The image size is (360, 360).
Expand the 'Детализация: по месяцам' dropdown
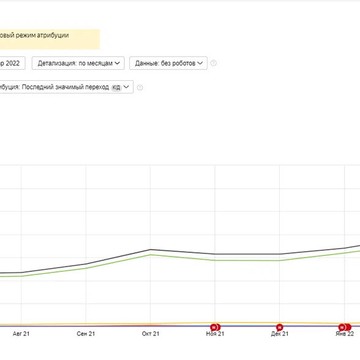pos(78,63)
